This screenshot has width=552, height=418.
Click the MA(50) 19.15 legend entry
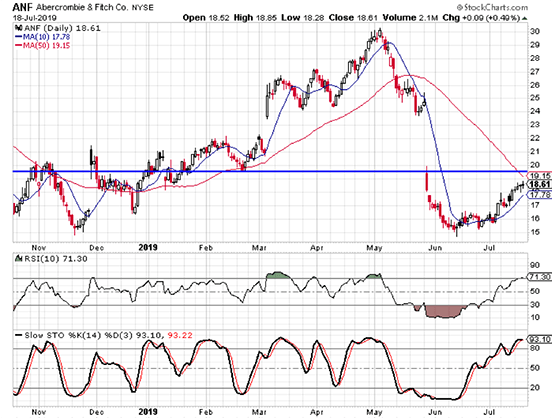coord(43,45)
